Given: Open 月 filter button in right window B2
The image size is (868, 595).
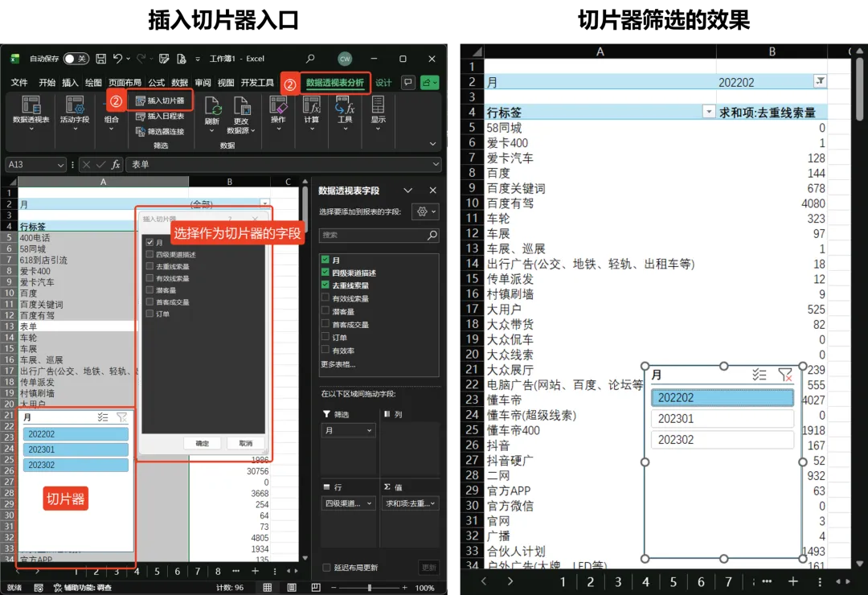Looking at the screenshot, I should (x=820, y=81).
